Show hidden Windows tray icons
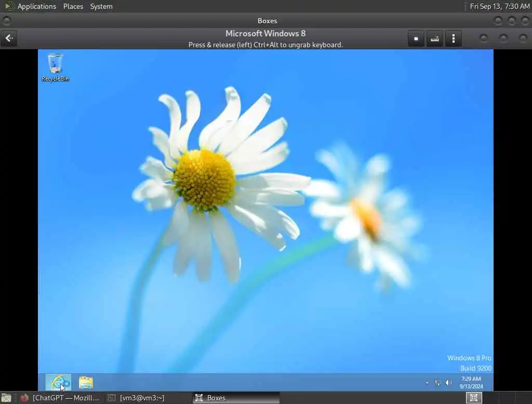The height and width of the screenshot is (404, 532). coord(427,383)
